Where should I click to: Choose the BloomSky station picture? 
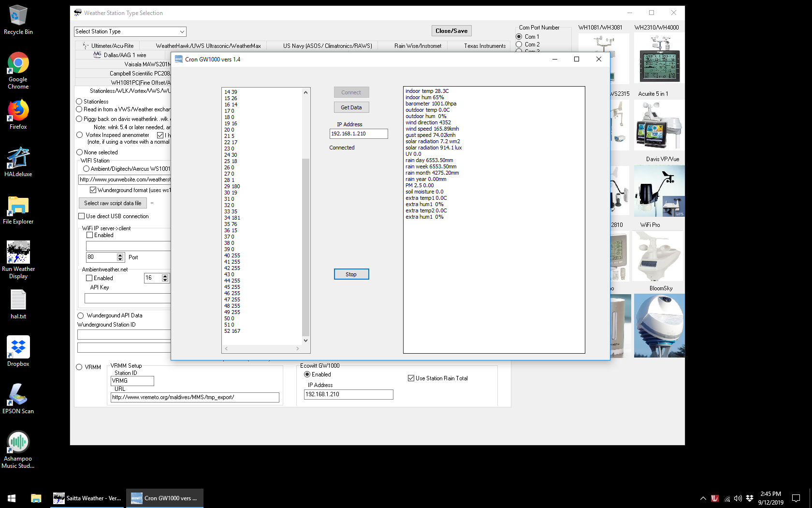659,326
